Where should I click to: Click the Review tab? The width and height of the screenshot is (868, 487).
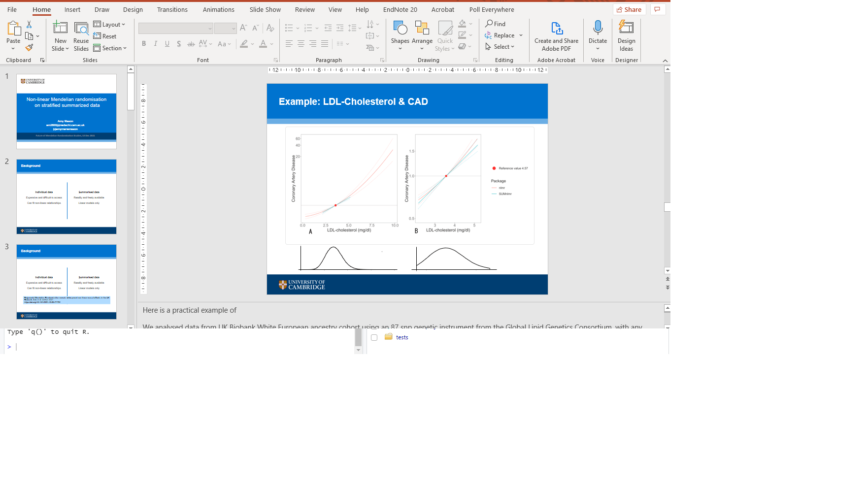tap(305, 9)
